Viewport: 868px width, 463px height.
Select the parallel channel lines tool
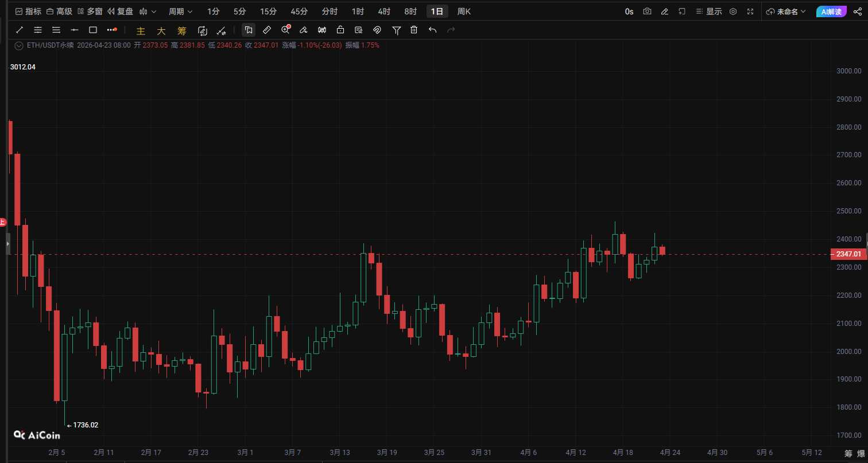coord(38,30)
